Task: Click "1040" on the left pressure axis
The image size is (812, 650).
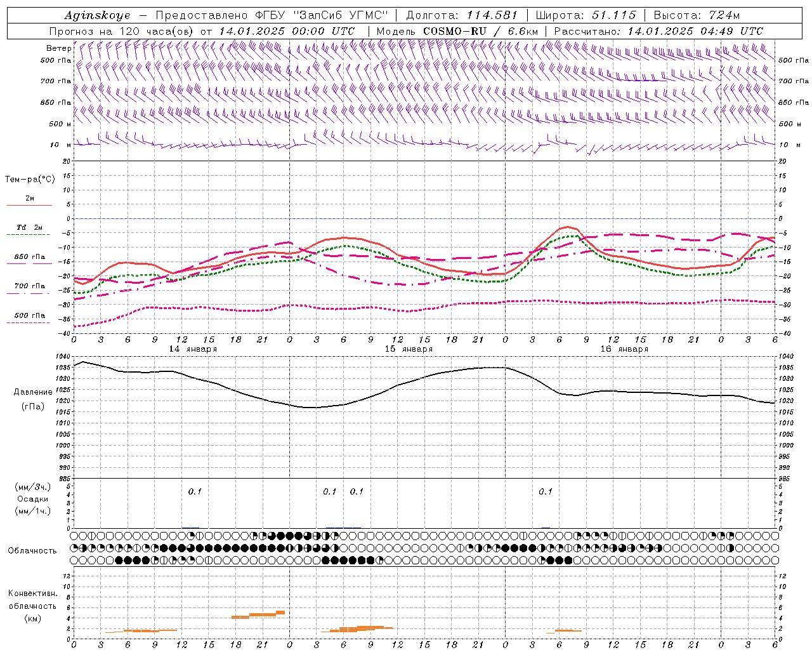Action: (x=63, y=357)
